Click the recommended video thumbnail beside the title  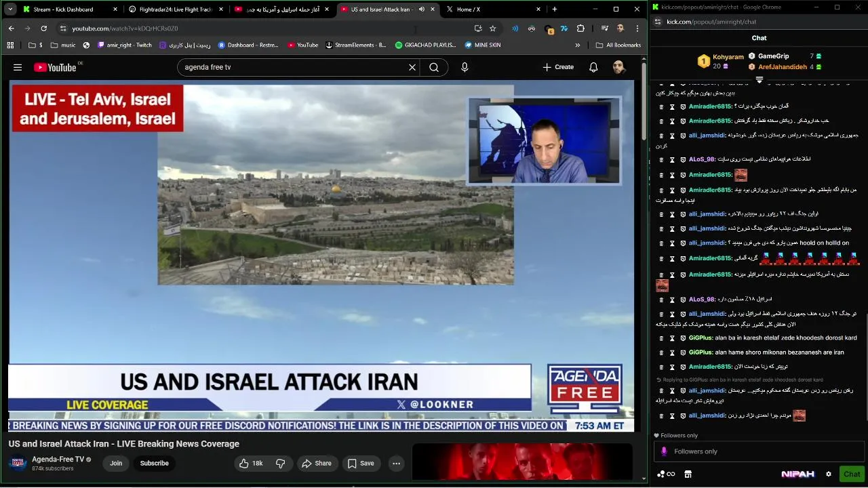522,462
